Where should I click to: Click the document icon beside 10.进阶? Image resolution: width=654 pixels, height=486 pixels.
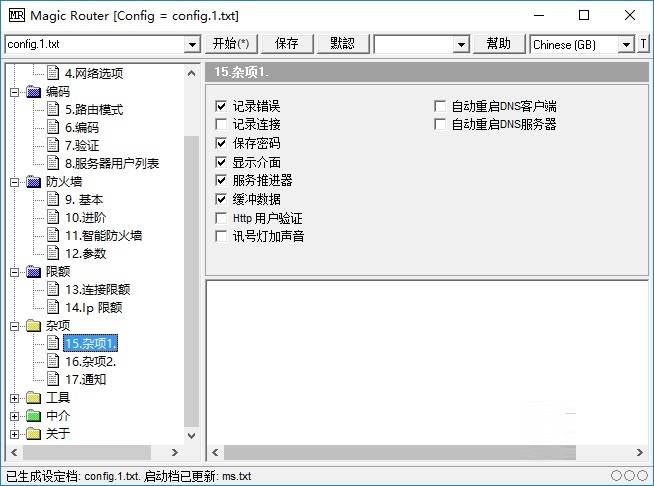pos(53,217)
